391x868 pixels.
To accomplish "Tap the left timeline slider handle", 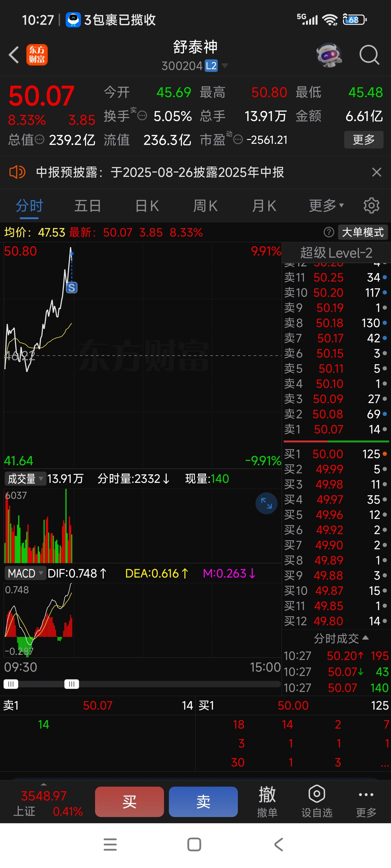I will click(11, 684).
